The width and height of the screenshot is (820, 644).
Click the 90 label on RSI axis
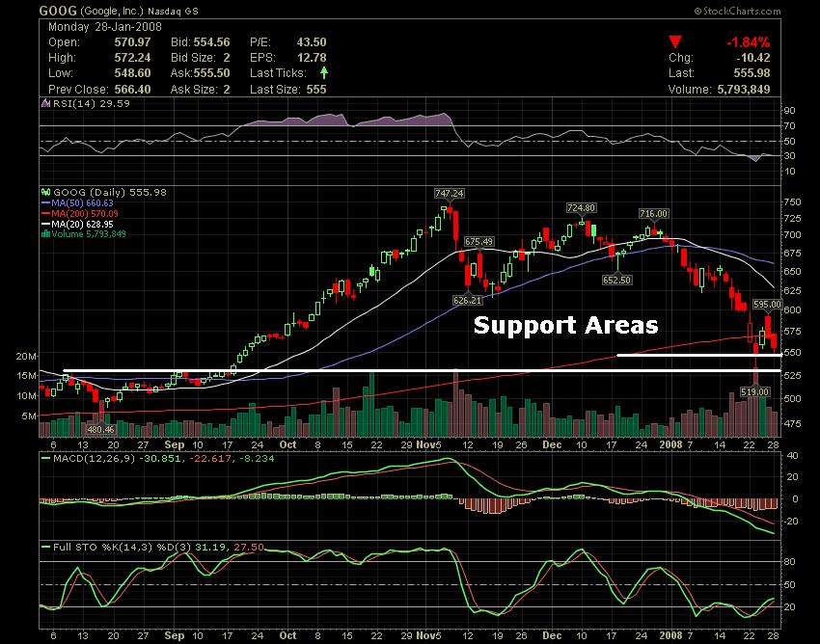790,110
